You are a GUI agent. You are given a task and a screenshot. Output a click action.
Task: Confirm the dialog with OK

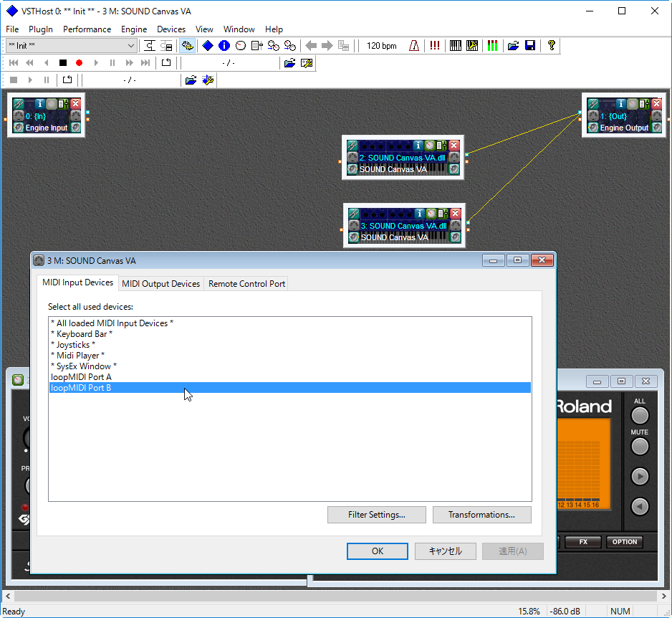click(377, 551)
